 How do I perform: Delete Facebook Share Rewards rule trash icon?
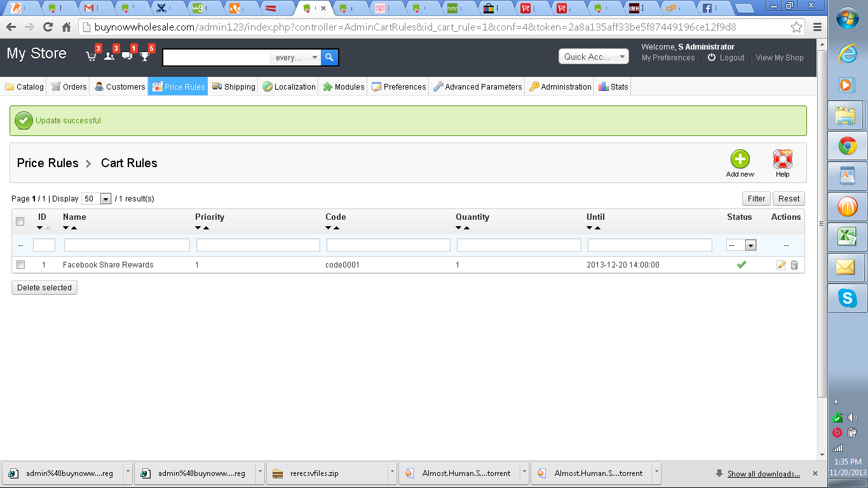click(x=794, y=265)
